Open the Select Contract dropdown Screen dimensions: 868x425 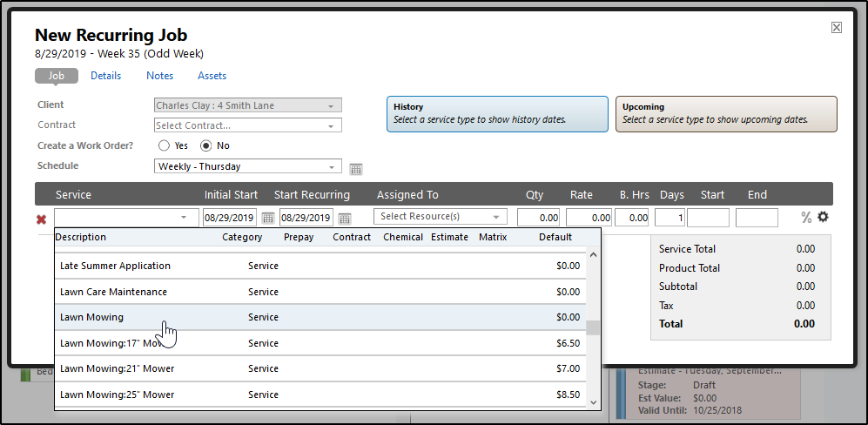pyautogui.click(x=248, y=125)
